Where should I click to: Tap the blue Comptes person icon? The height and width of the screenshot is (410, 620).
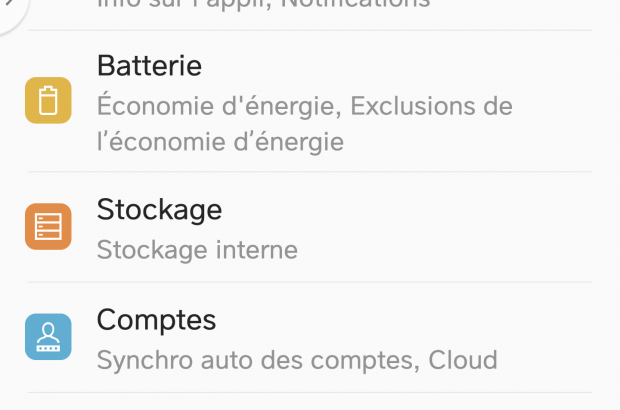48,337
